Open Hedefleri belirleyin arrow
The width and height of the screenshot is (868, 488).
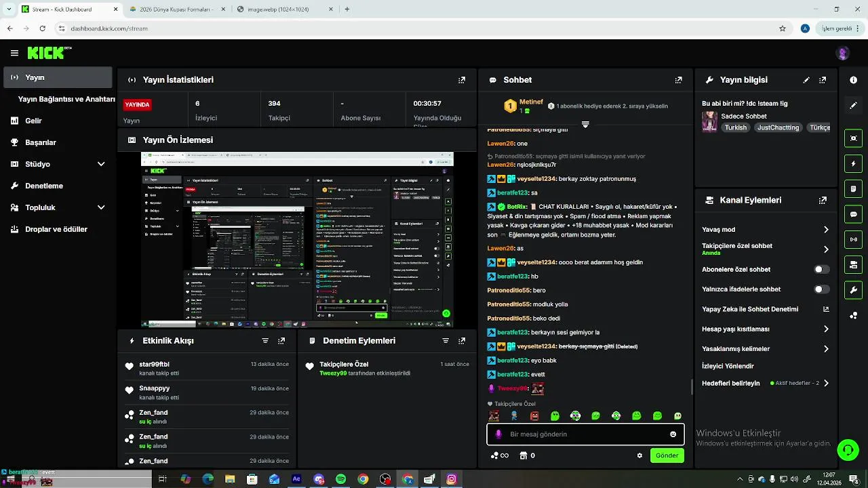(826, 384)
